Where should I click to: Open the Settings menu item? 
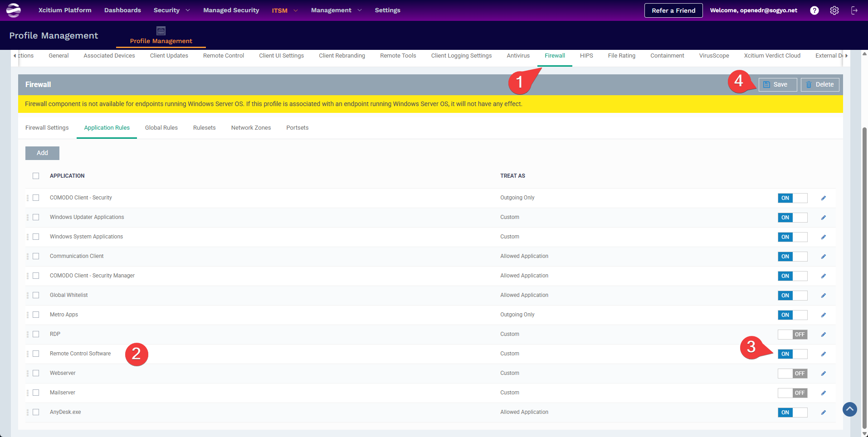[388, 10]
